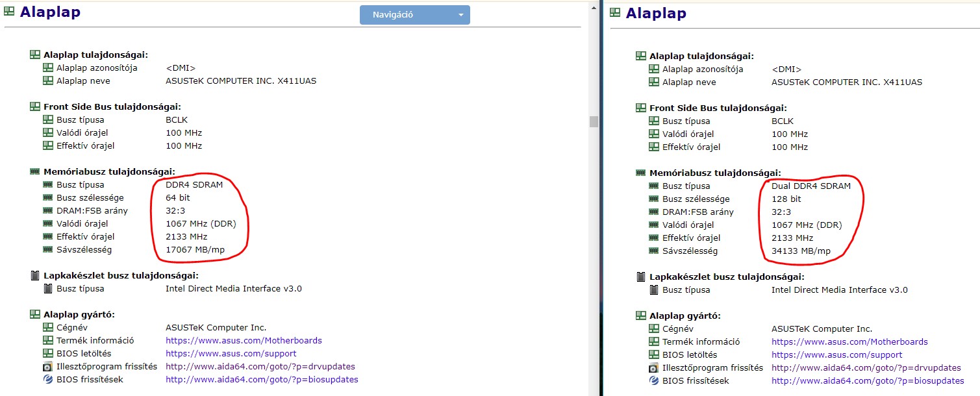Click 'Alaplap gyártó:' heading in right report
The height and width of the screenshot is (396, 980).
(685, 316)
